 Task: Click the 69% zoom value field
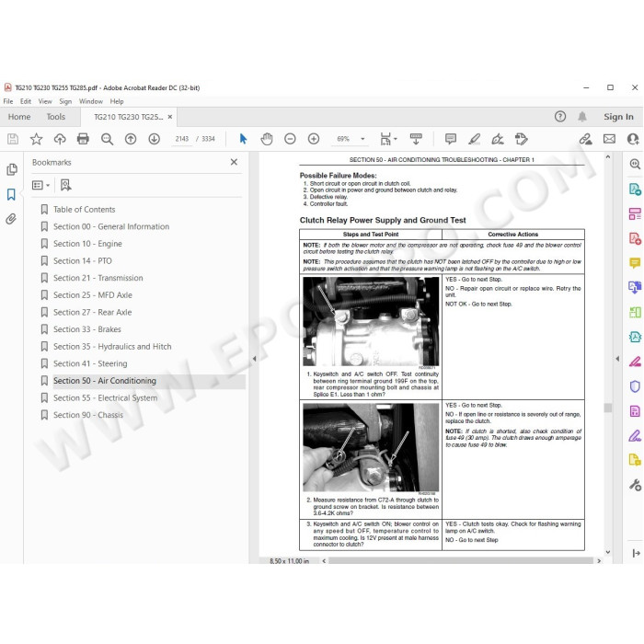[x=343, y=139]
